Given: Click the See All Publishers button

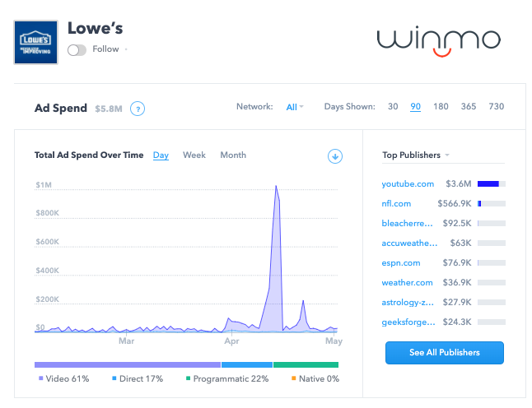Looking at the screenshot, I should point(445,353).
